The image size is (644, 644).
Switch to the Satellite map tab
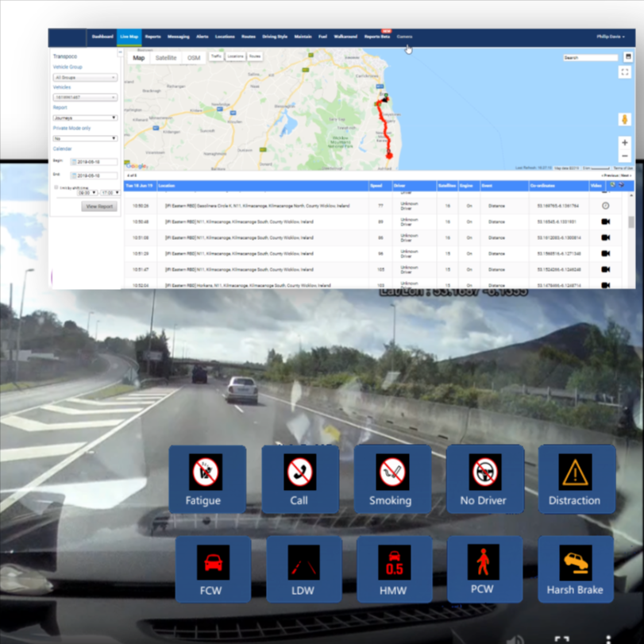pos(167,58)
